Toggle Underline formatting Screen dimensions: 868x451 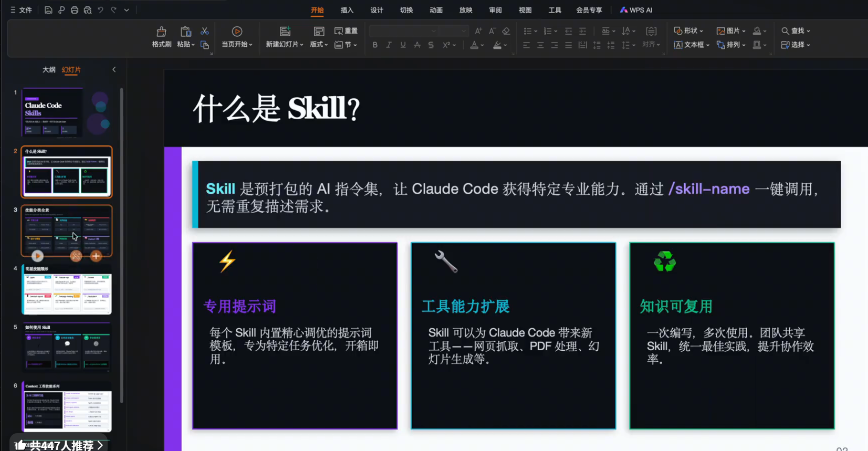pyautogui.click(x=403, y=45)
